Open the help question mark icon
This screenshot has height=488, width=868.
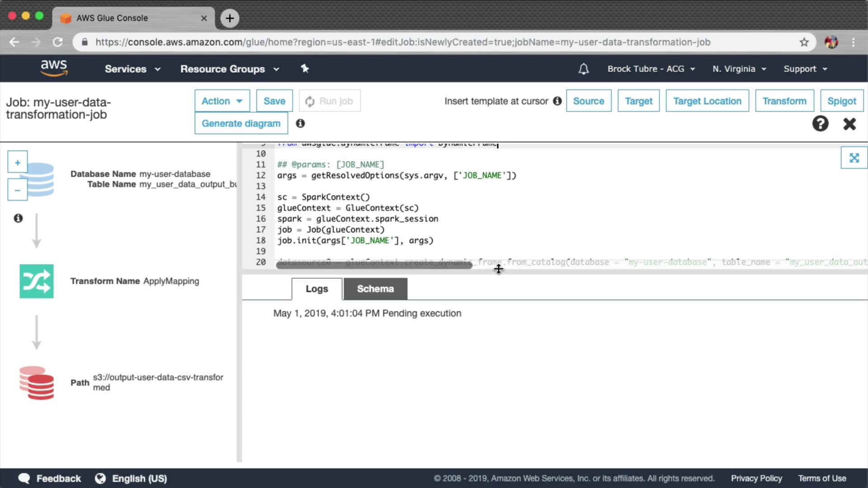820,123
